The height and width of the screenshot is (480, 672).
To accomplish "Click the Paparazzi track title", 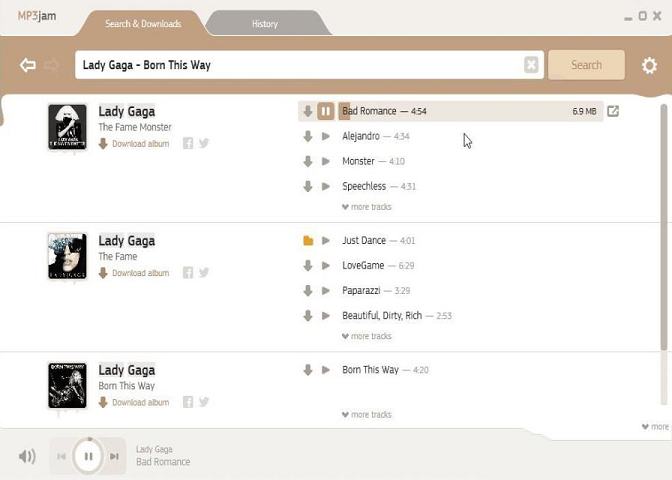I will tap(361, 291).
